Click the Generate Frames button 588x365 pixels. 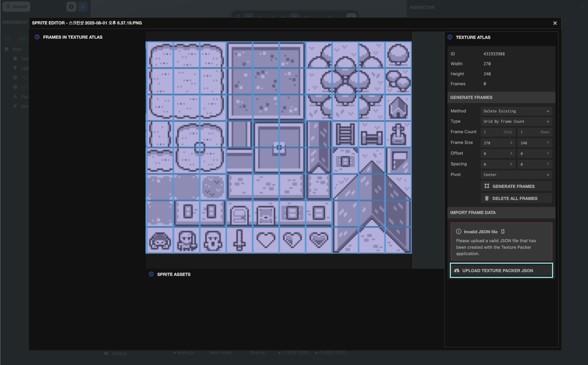516,186
